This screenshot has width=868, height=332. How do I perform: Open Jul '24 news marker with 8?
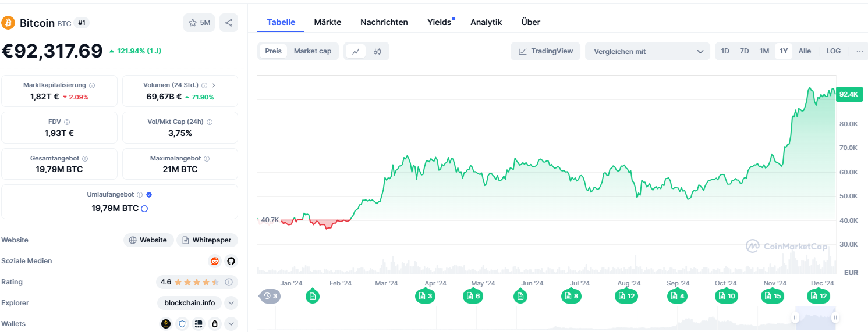pos(571,297)
